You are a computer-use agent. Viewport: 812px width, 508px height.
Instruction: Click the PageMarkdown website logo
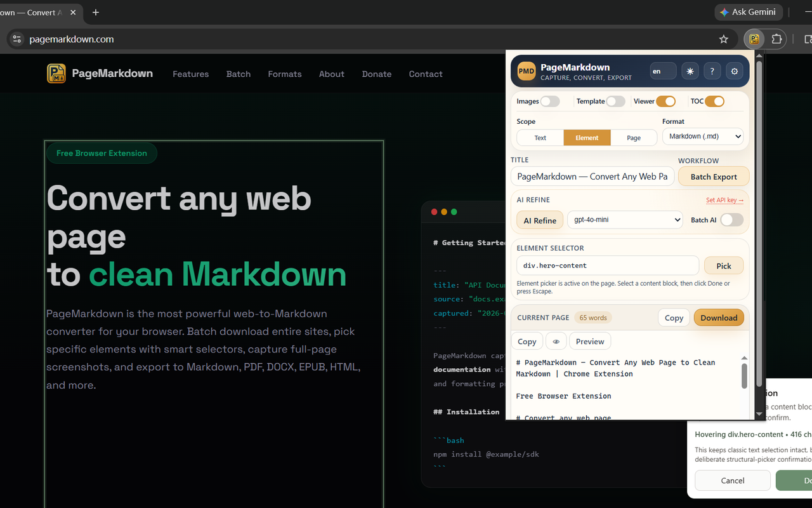tap(100, 74)
